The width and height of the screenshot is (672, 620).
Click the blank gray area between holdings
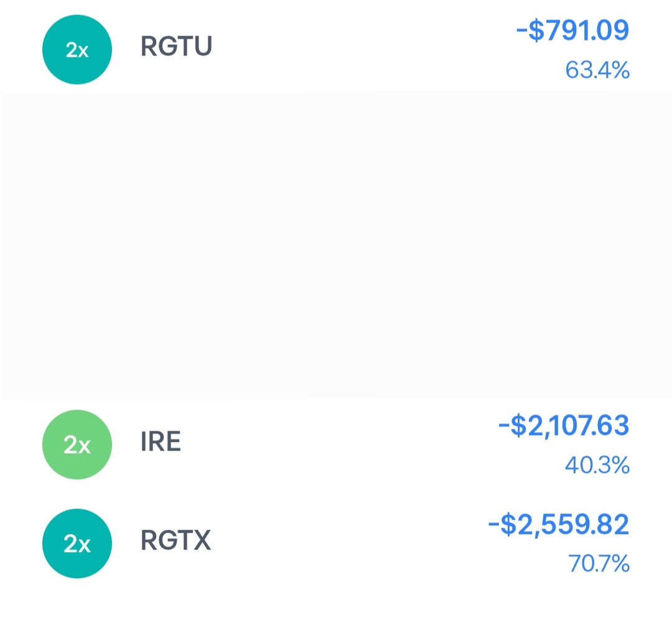coord(336,247)
